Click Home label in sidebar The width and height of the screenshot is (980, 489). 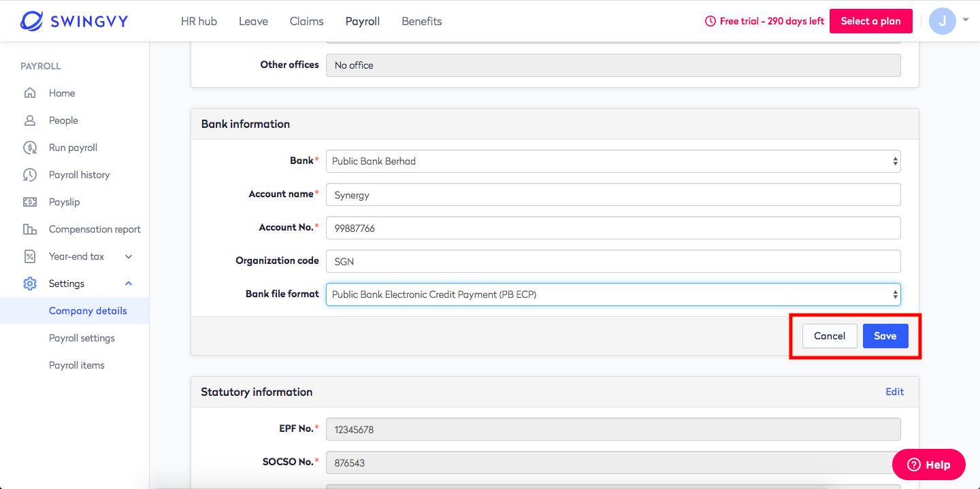tap(62, 93)
